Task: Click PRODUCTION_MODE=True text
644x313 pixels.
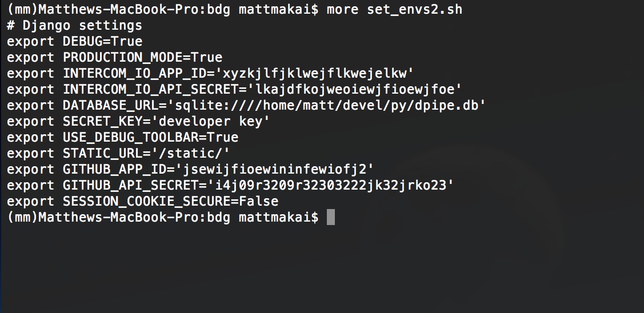Action: (142, 57)
